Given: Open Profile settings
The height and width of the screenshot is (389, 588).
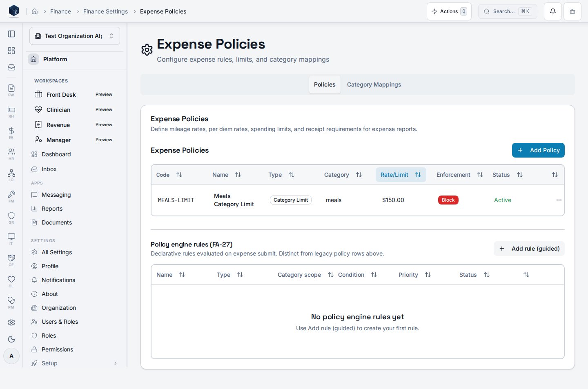Looking at the screenshot, I should coord(75,266).
